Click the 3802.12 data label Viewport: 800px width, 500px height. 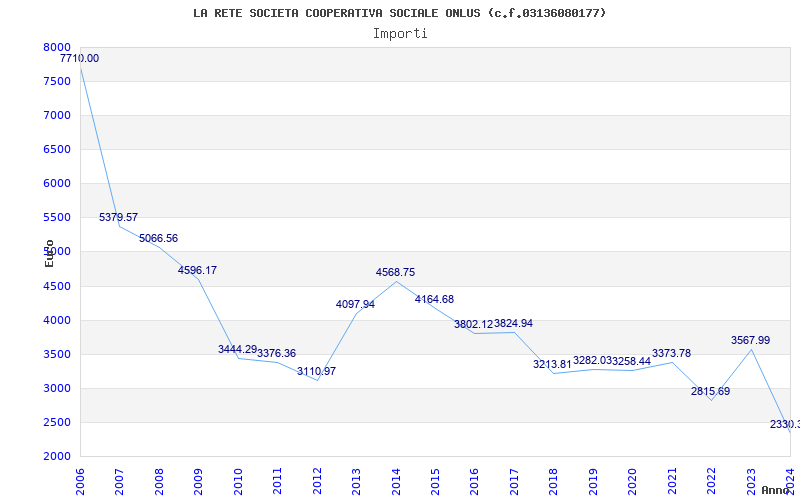473,324
